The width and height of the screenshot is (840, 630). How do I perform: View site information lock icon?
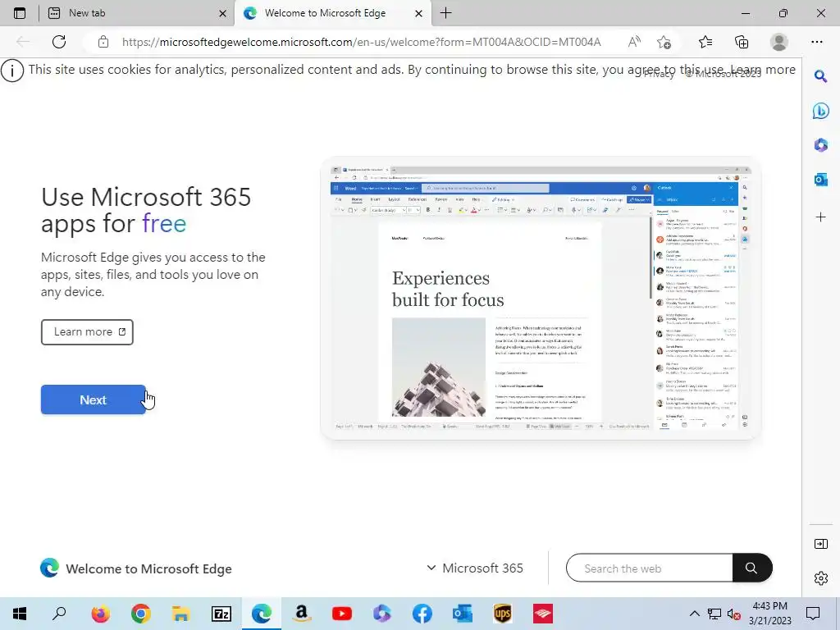tap(103, 42)
